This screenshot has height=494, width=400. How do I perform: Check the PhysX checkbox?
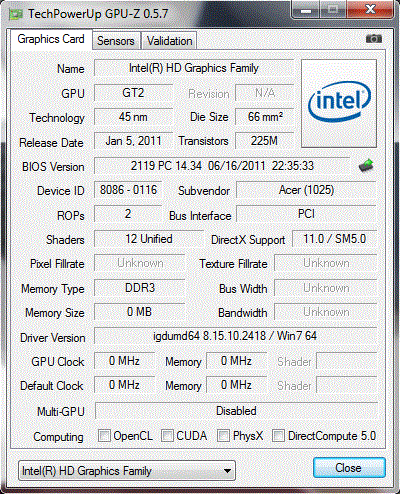pyautogui.click(x=223, y=435)
